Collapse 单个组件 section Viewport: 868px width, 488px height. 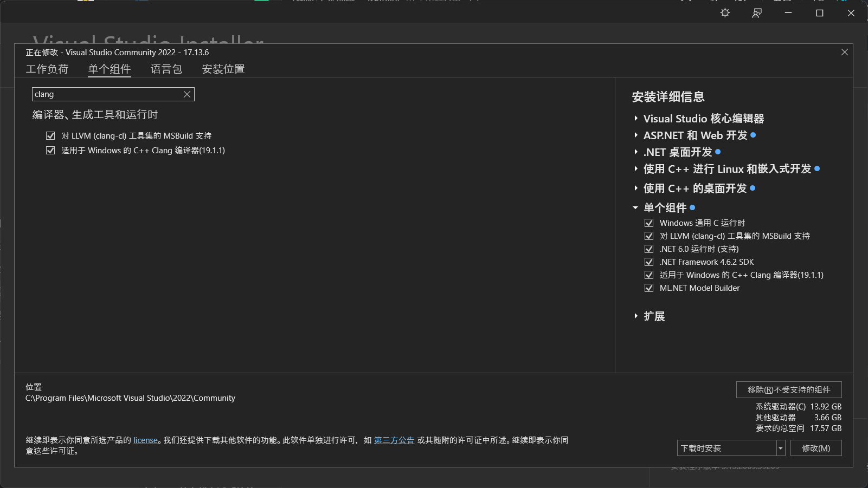pyautogui.click(x=636, y=208)
